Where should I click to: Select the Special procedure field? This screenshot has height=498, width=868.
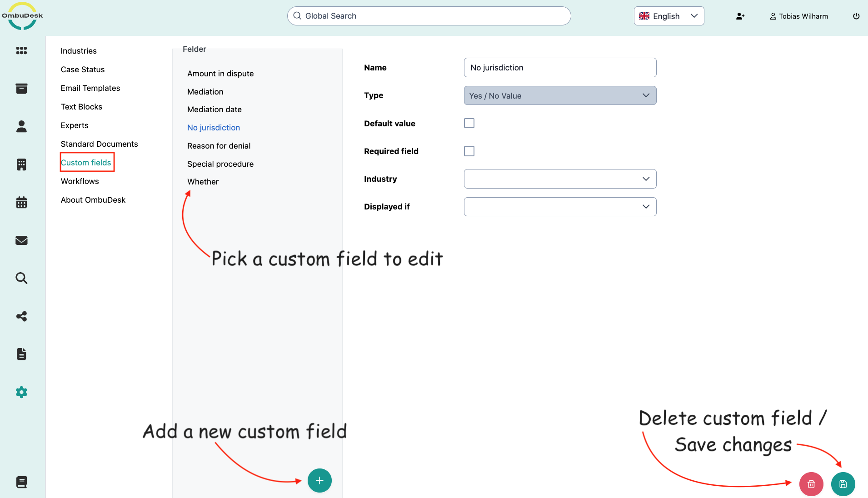(x=220, y=164)
